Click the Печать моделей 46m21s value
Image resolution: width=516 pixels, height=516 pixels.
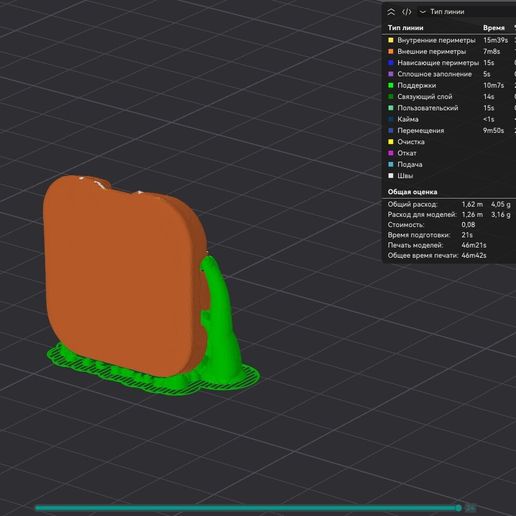(x=474, y=245)
